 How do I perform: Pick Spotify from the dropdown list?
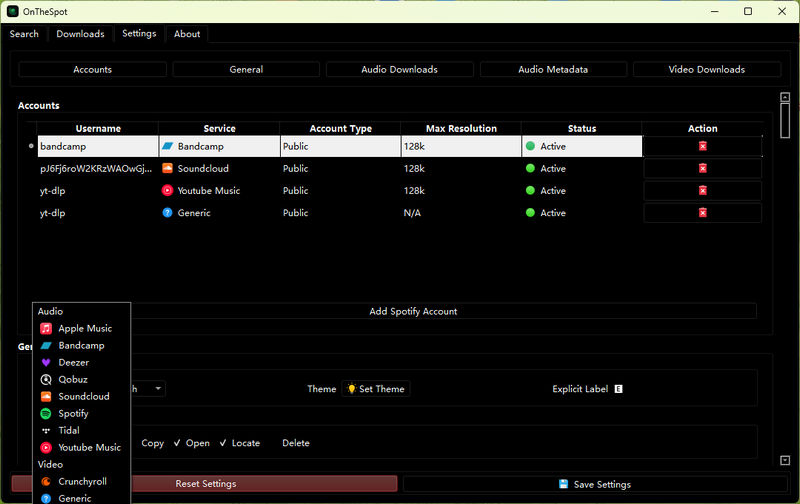(82, 413)
